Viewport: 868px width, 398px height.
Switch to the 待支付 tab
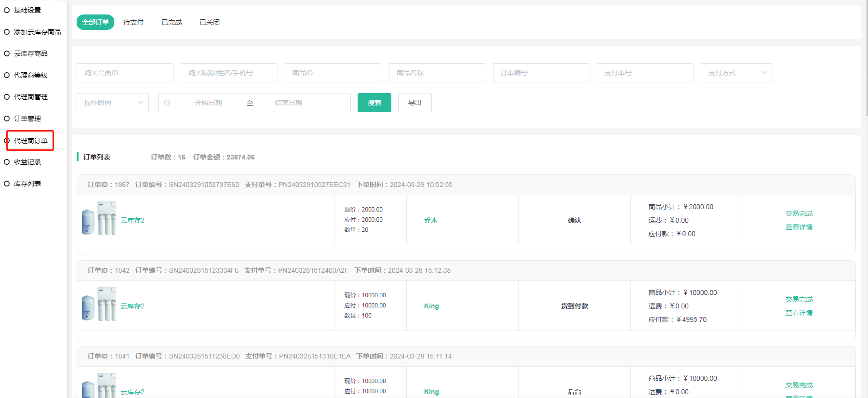(134, 22)
